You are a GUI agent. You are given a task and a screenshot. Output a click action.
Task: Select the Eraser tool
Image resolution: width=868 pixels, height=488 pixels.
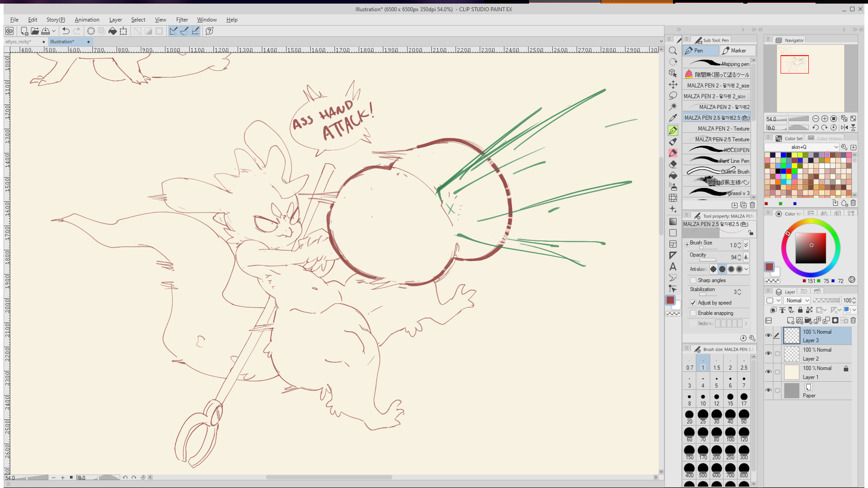tap(673, 164)
